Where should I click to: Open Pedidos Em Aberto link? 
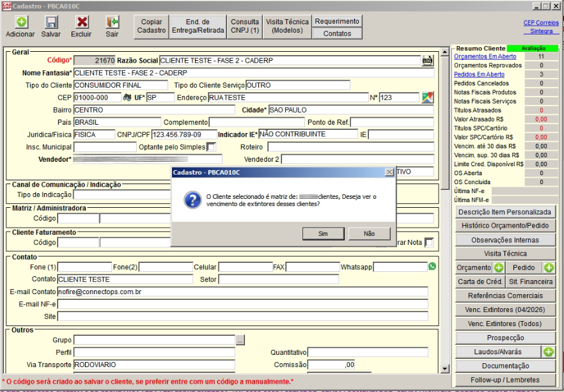coord(479,74)
